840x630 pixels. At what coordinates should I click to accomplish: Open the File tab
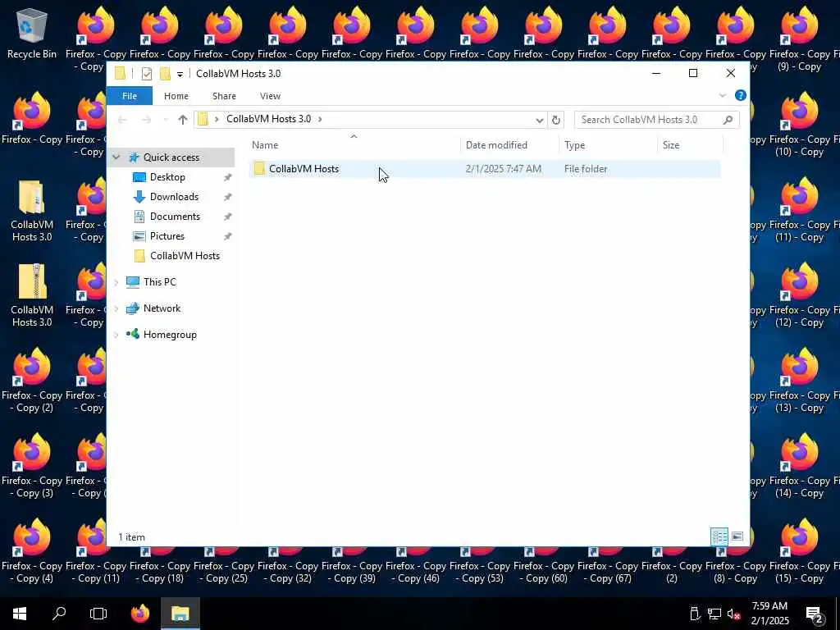(x=129, y=96)
